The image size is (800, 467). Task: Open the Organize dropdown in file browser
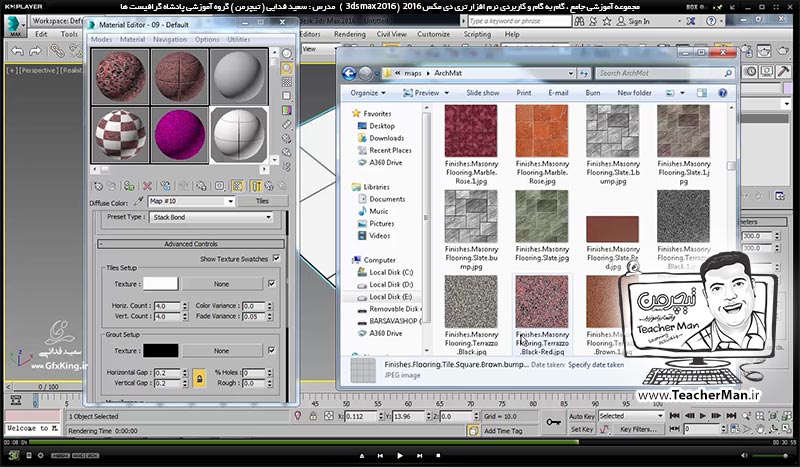pyautogui.click(x=368, y=93)
